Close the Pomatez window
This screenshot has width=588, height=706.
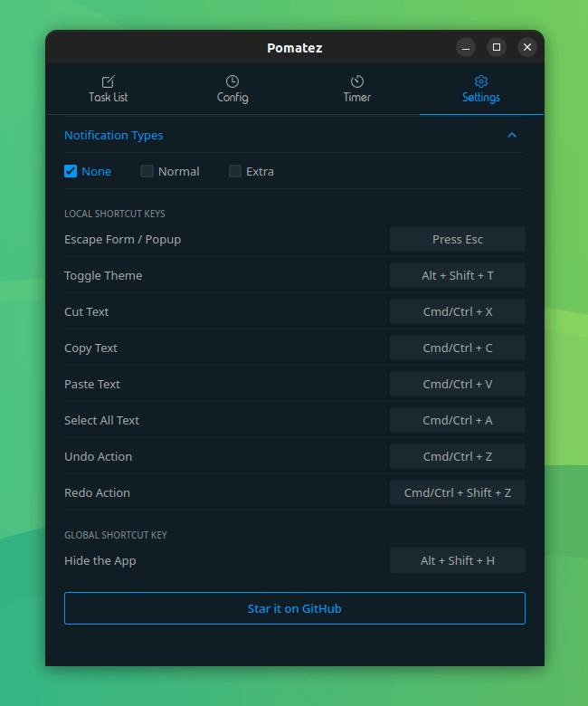[x=526, y=47]
